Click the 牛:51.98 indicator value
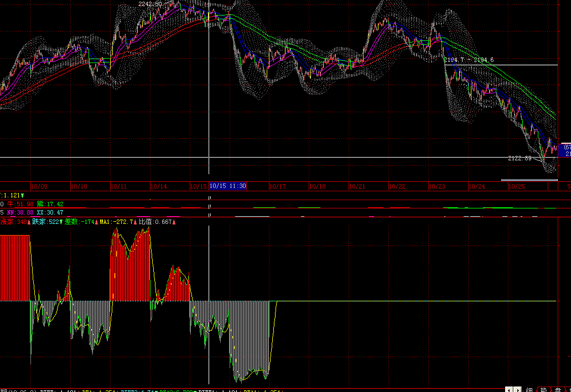 20,204
